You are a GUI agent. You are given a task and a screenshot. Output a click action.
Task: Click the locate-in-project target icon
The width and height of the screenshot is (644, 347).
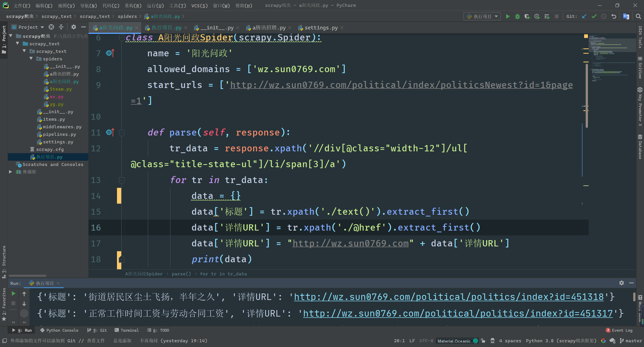point(51,27)
